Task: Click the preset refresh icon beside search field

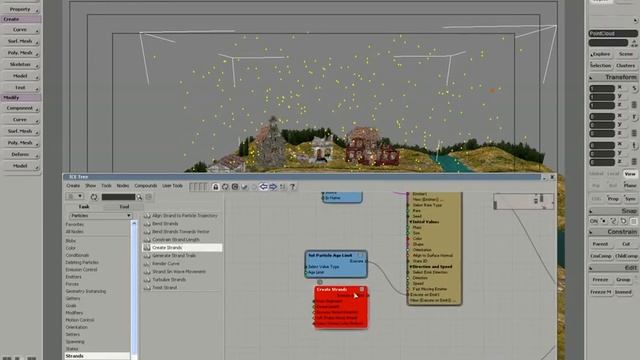Action: [x=94, y=197]
